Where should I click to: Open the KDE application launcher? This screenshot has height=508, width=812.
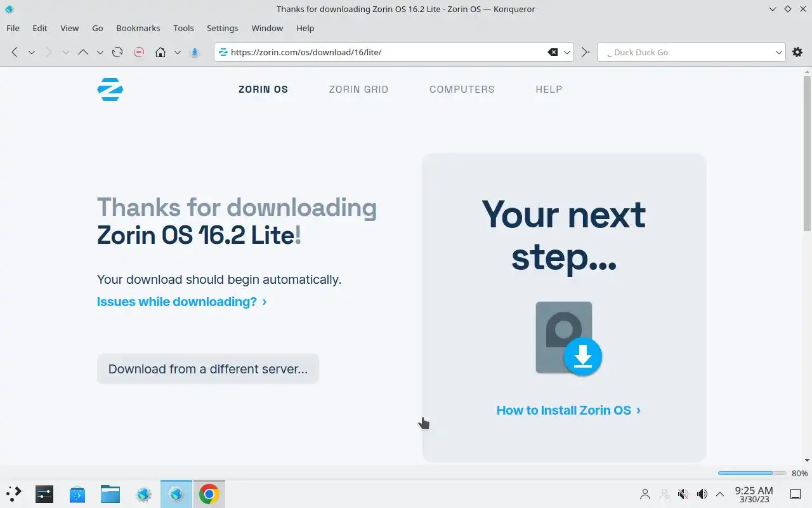point(14,493)
